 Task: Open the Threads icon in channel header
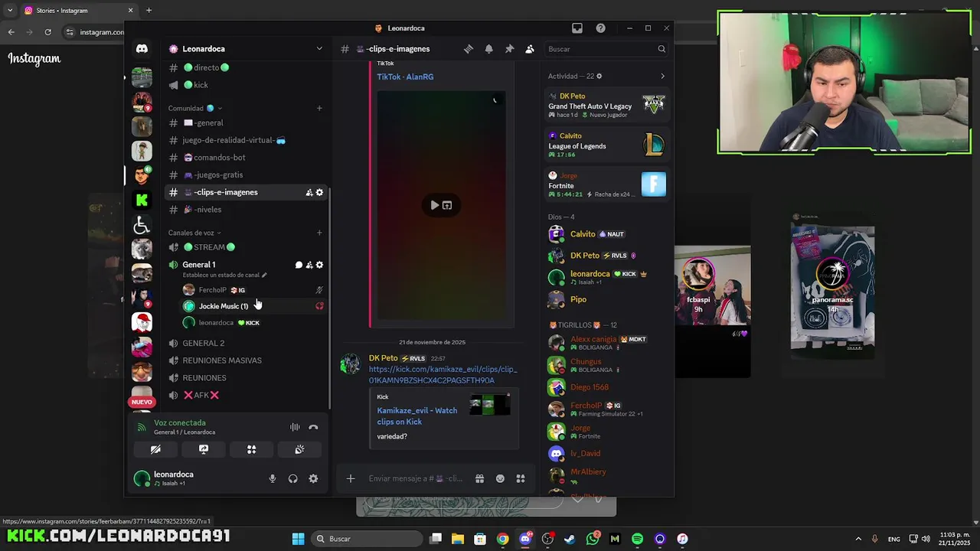[x=469, y=49]
